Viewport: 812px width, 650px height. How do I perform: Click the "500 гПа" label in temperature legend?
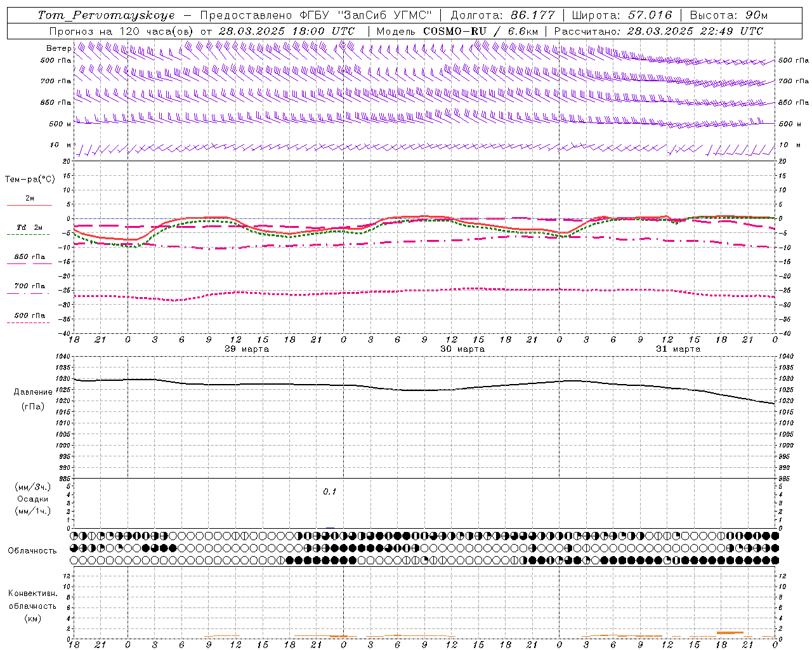click(x=30, y=315)
